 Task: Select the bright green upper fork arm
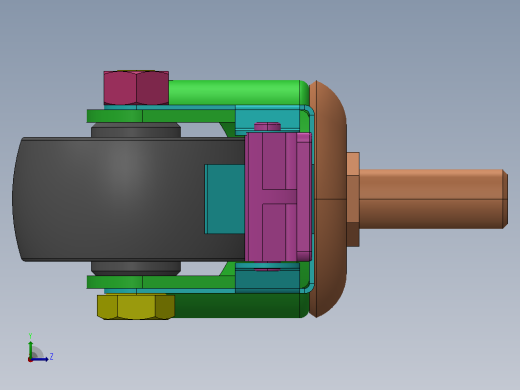point(238,92)
